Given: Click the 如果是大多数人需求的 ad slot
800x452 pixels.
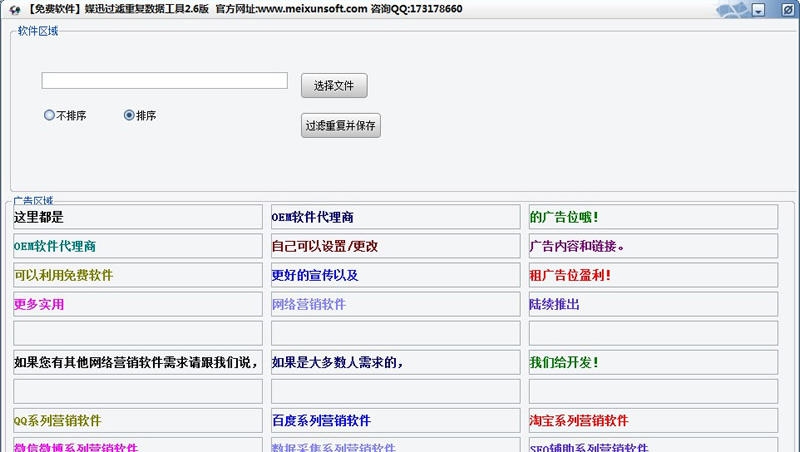Looking at the screenshot, I should coord(395,363).
